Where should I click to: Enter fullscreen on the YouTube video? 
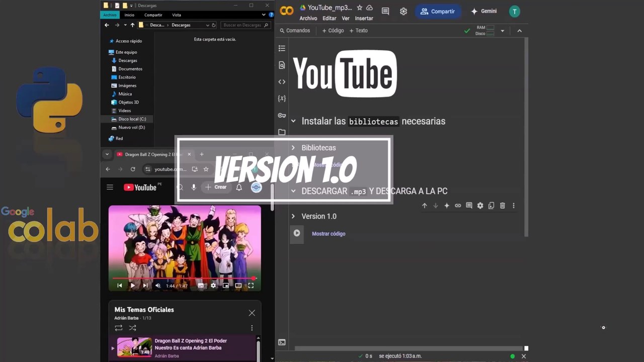251,286
